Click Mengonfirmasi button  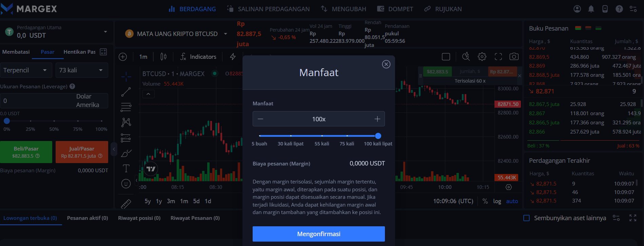319,234
